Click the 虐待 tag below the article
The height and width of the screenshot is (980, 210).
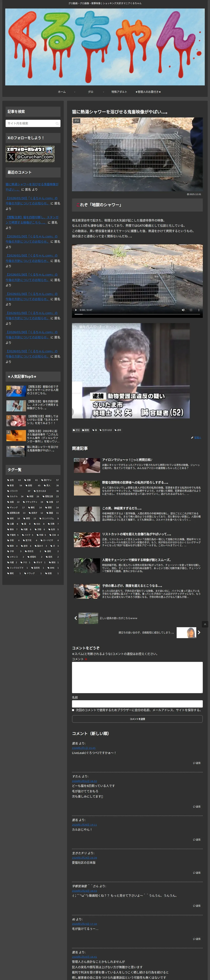(118, 430)
